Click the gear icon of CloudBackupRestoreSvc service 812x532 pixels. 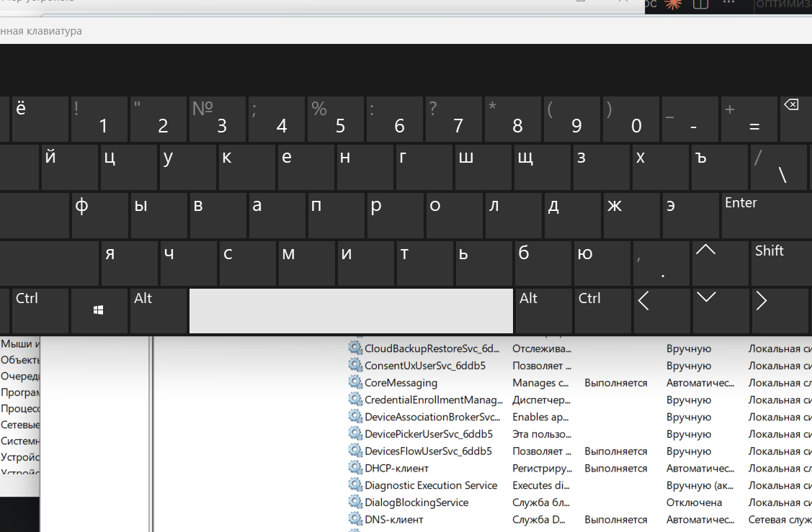coord(354,348)
